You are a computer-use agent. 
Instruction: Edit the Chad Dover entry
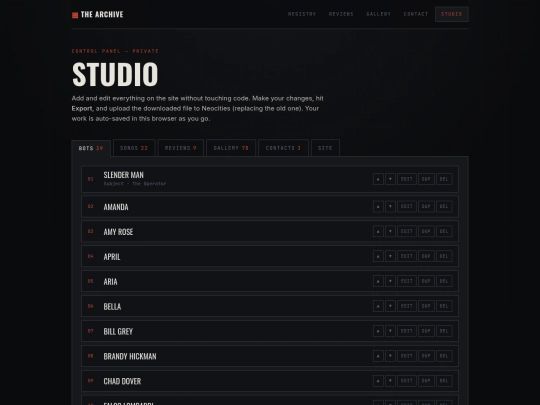(x=407, y=381)
